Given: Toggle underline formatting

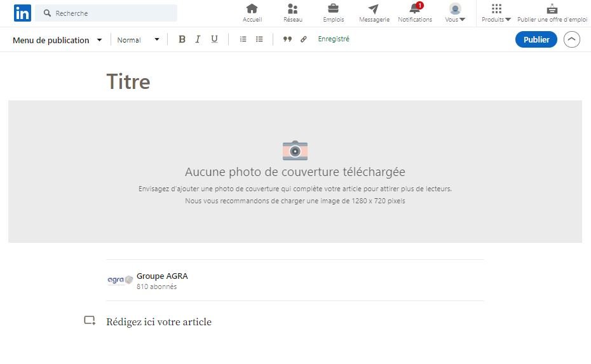Looking at the screenshot, I should [214, 39].
